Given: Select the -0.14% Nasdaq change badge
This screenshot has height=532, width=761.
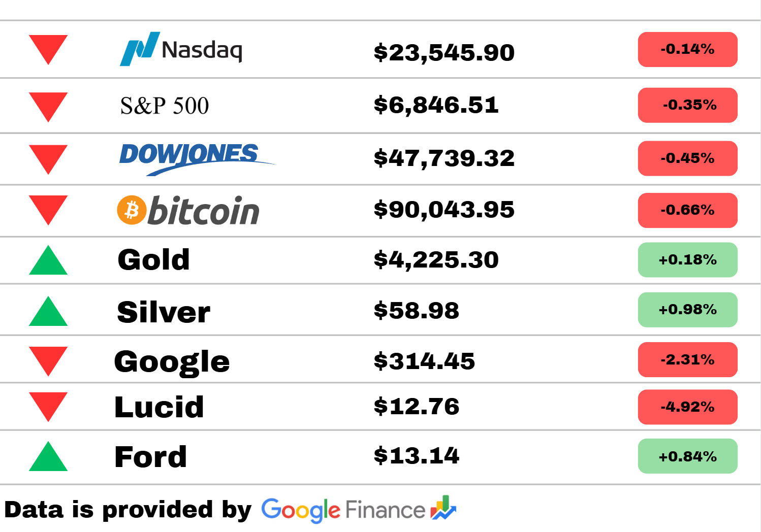Looking at the screenshot, I should 687,49.
